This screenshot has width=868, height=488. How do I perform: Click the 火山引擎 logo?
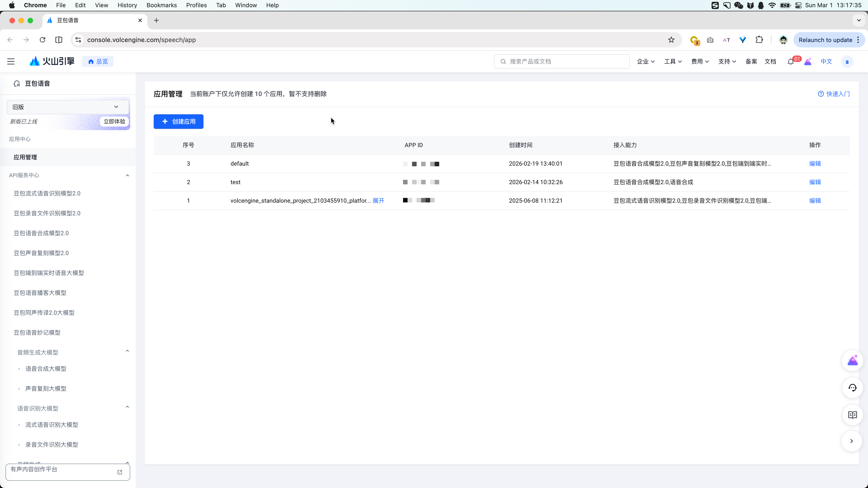point(52,61)
